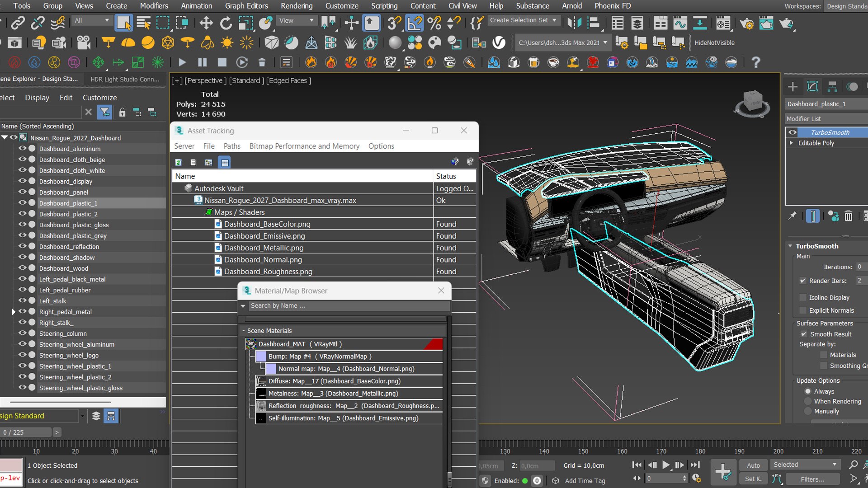Toggle Show End Result in modifier stack
The image size is (868, 488).
point(812,216)
